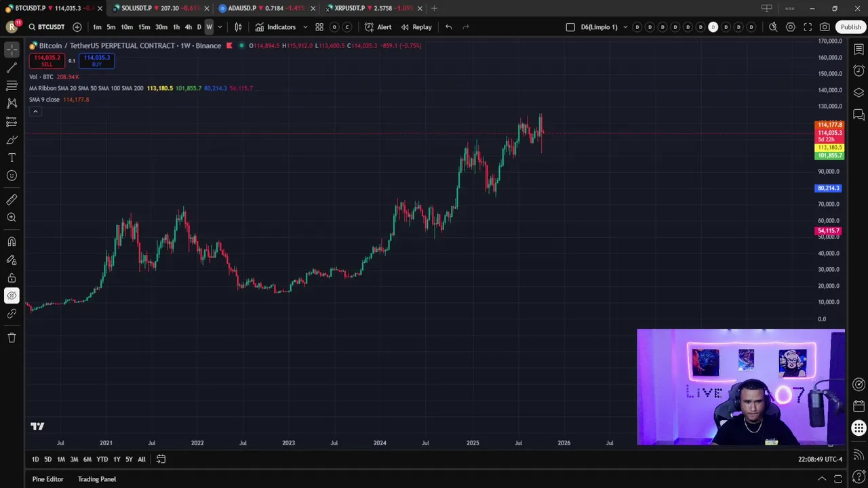Undo the last chart action

pos(448,27)
